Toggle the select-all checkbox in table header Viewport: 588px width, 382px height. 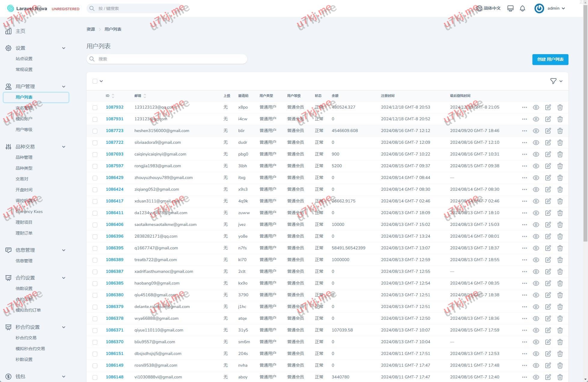[x=95, y=81]
